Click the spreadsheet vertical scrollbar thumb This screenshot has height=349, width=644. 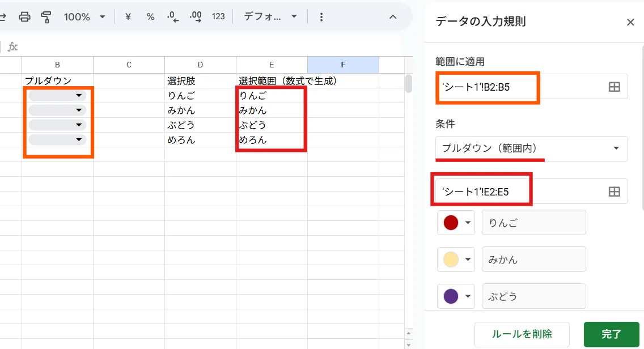coord(408,84)
